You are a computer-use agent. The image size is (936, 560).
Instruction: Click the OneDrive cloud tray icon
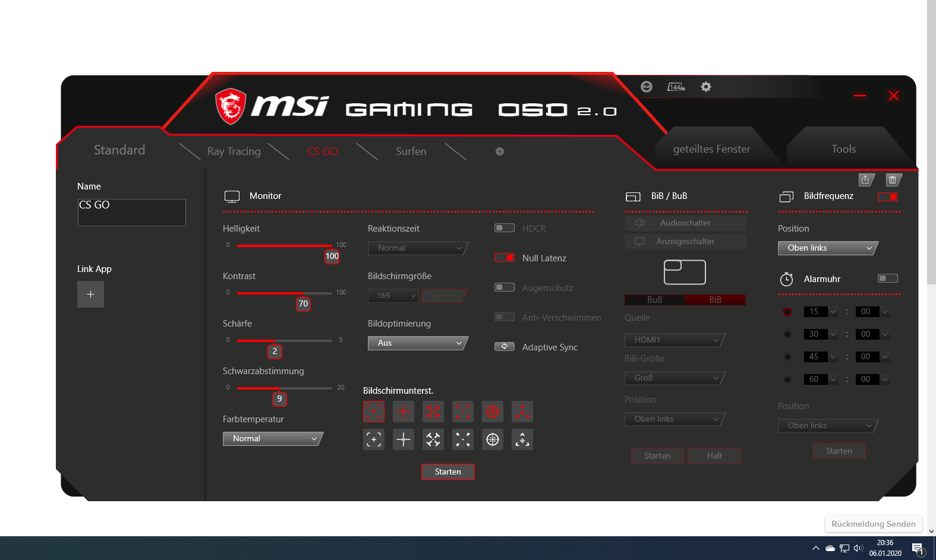point(830,548)
